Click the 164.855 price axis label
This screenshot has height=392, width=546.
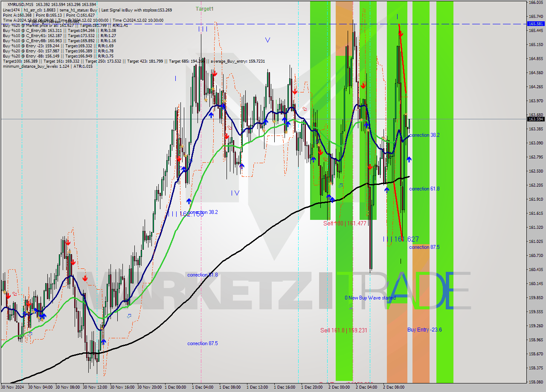[536, 59]
